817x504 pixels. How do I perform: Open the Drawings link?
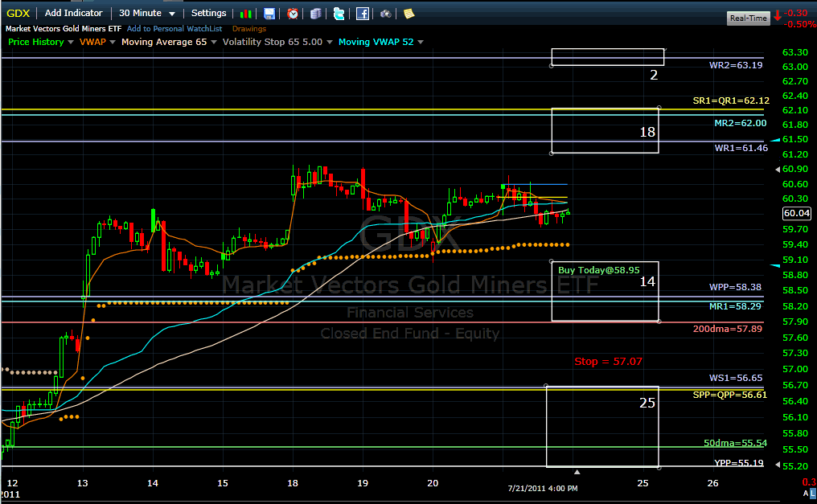[x=249, y=29]
